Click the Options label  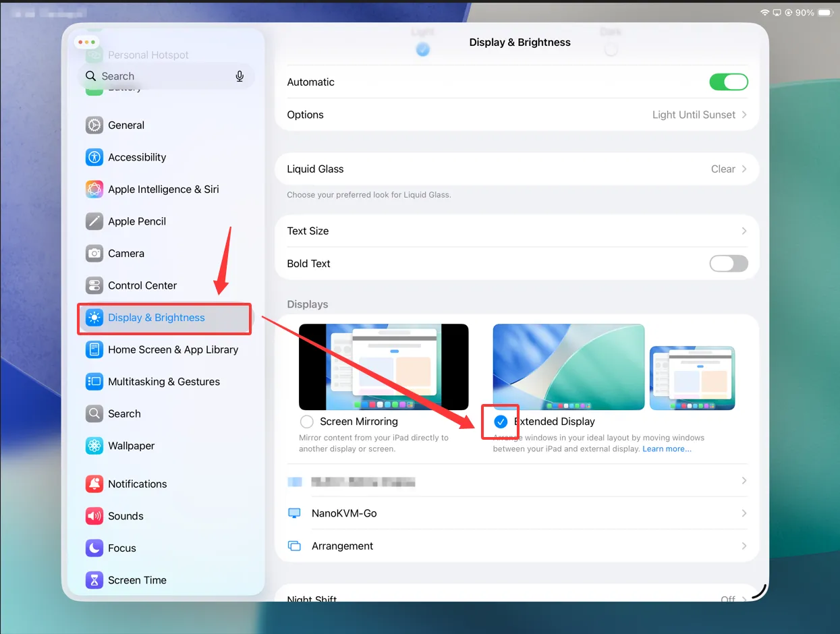tap(305, 115)
